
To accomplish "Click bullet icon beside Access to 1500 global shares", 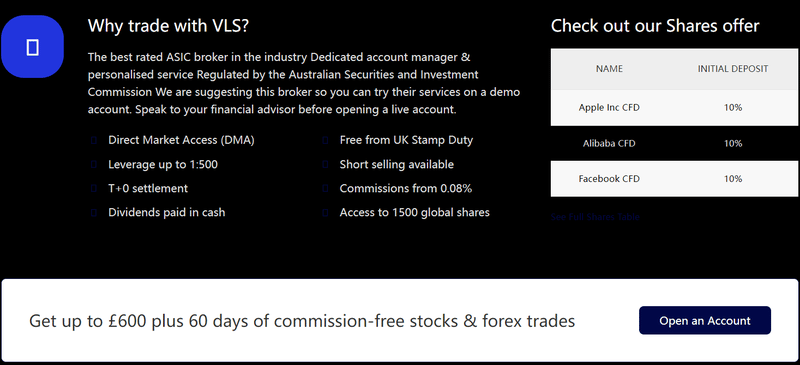I will [325, 212].
